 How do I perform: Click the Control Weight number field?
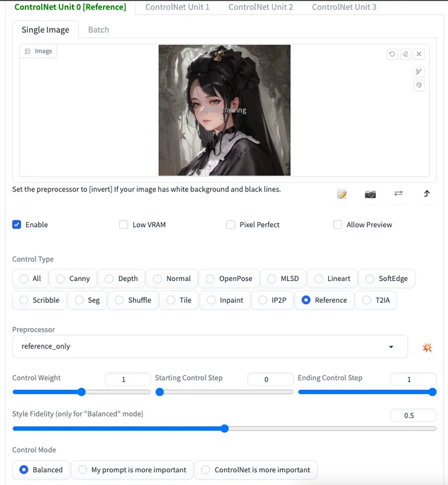tap(128, 379)
